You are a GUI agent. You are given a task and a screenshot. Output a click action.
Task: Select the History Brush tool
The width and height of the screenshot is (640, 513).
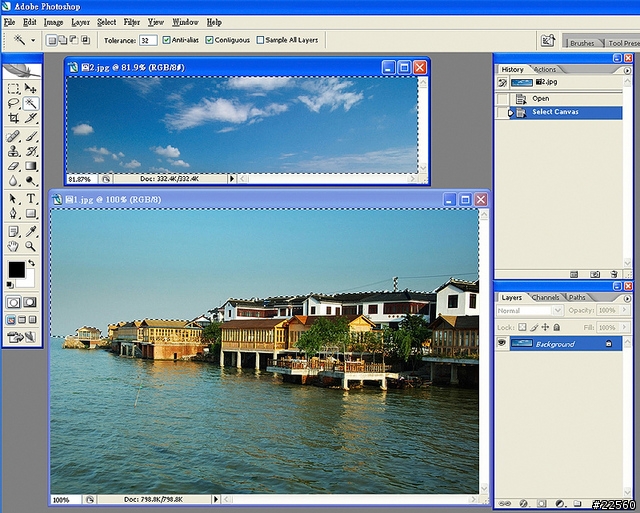pos(31,151)
